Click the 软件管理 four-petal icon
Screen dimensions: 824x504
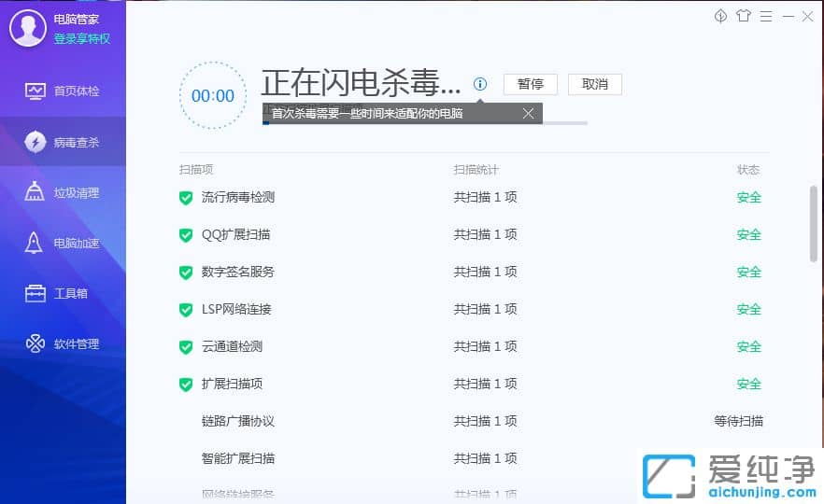click(36, 343)
